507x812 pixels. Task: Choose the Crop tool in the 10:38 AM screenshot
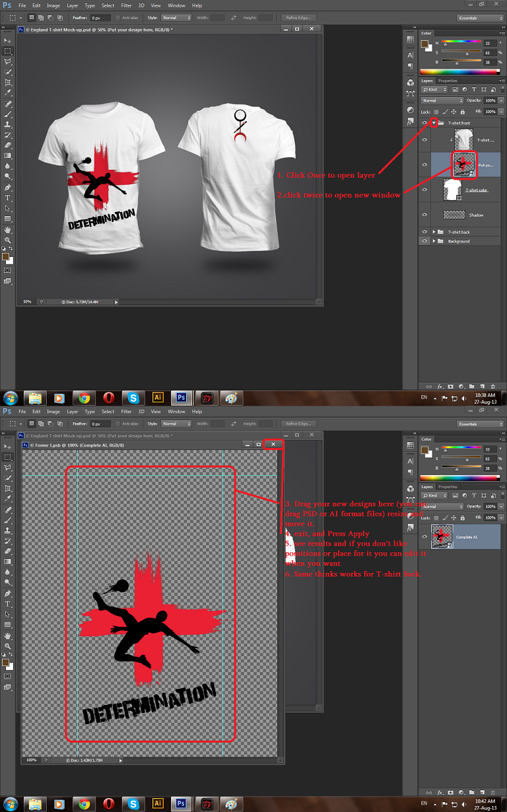click(8, 82)
